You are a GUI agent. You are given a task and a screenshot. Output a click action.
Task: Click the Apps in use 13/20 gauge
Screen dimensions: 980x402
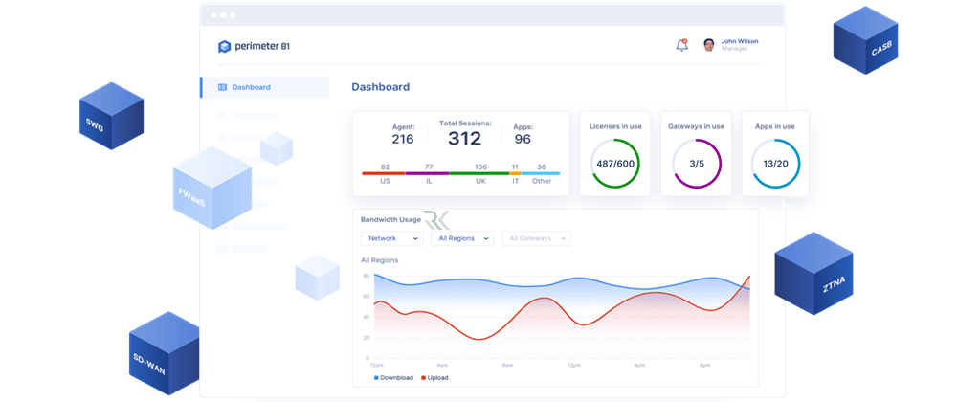point(775,164)
